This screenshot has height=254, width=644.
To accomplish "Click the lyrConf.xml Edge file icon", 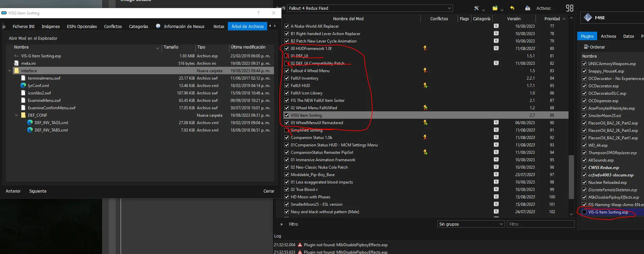I will pyautogui.click(x=23, y=85).
